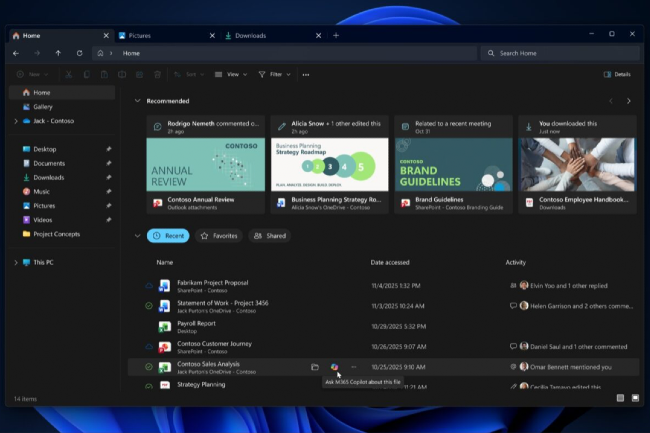Click the Rename toolbar icon
Viewport: 650px width, 433px height.
[122, 75]
